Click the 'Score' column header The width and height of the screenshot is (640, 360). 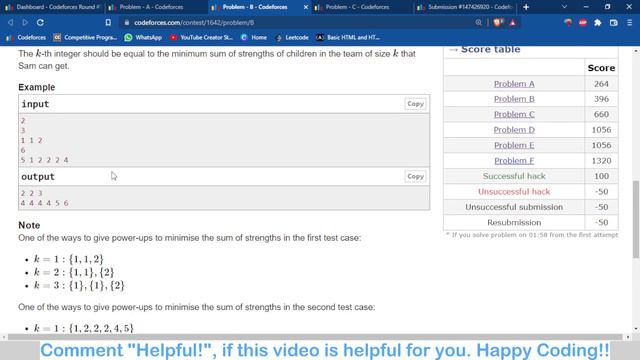pos(601,68)
